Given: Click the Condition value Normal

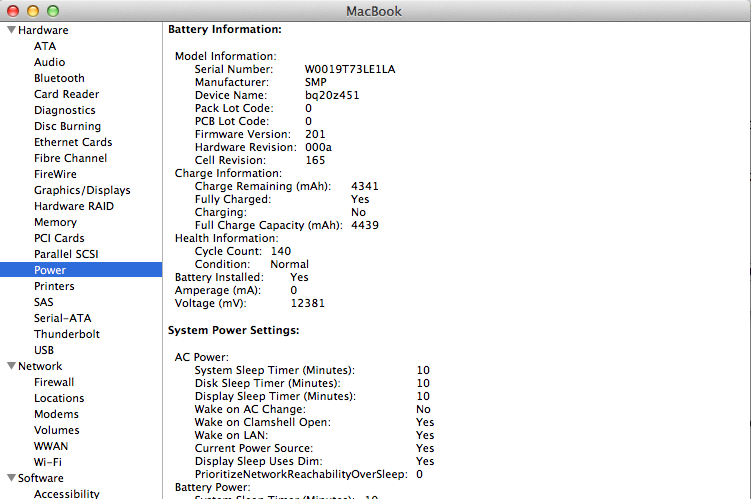Looking at the screenshot, I should 289,264.
